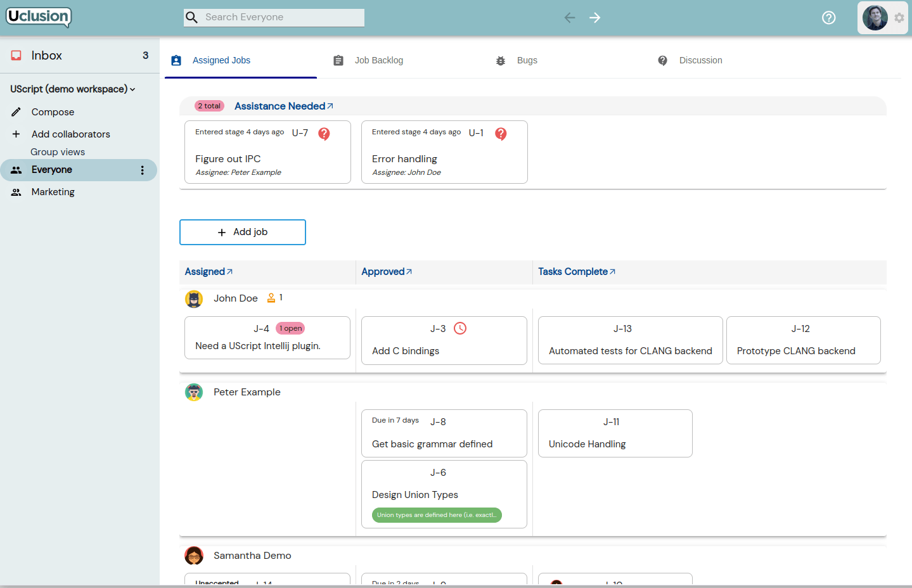
Task: Select the Marketing group view
Action: [x=53, y=192]
